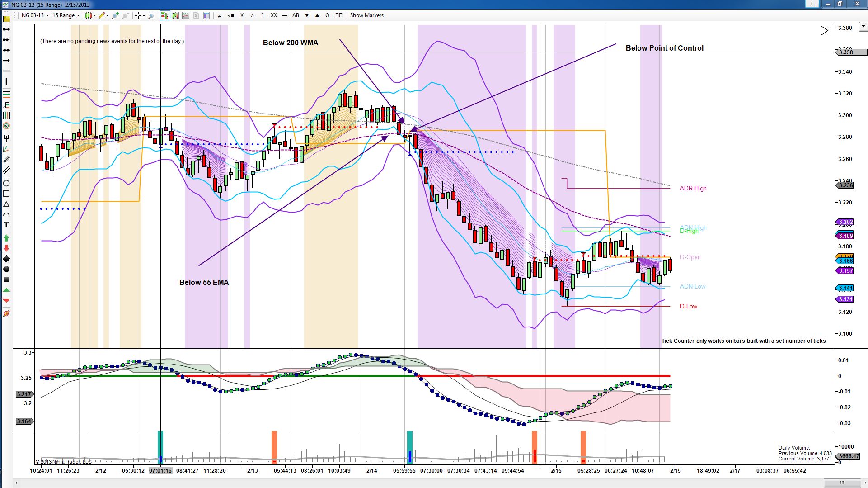This screenshot has width=868, height=488.
Task: Open the crosshair cursor dropdown
Action: tap(140, 15)
